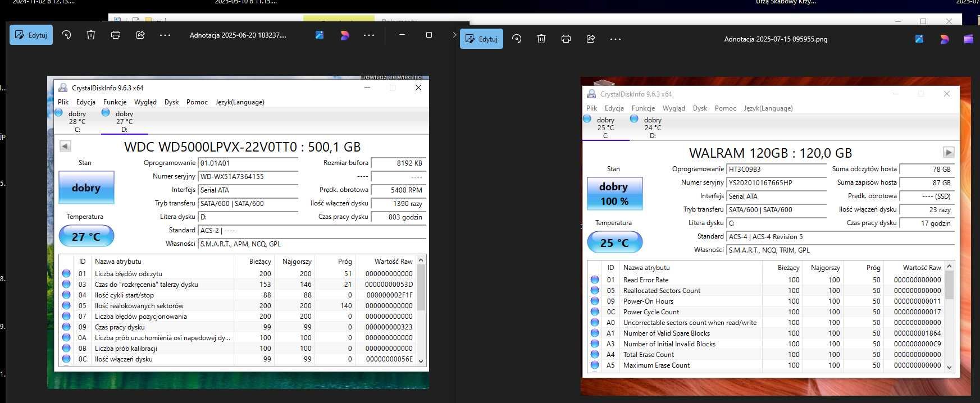Click serial number field WD-WX51A7364155

click(248, 176)
